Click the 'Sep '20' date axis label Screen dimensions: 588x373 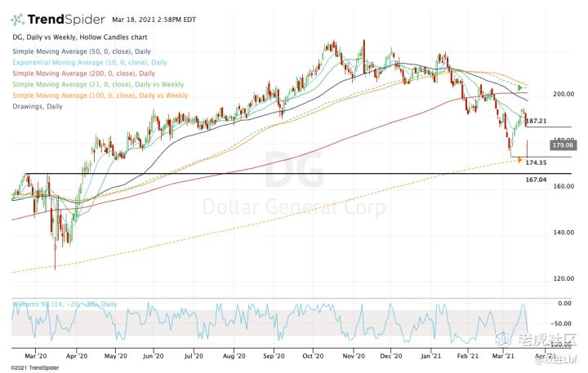click(274, 355)
